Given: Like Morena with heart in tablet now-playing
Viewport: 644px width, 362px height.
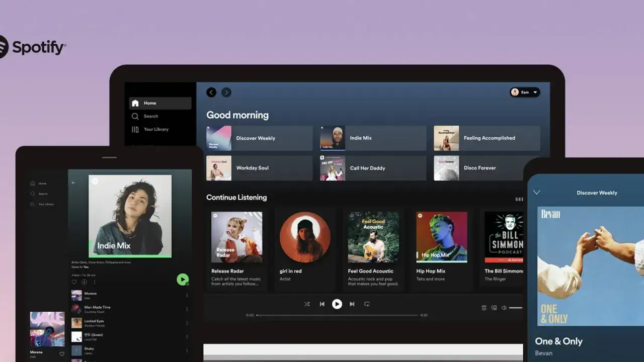Looking at the screenshot, I should click(x=62, y=354).
